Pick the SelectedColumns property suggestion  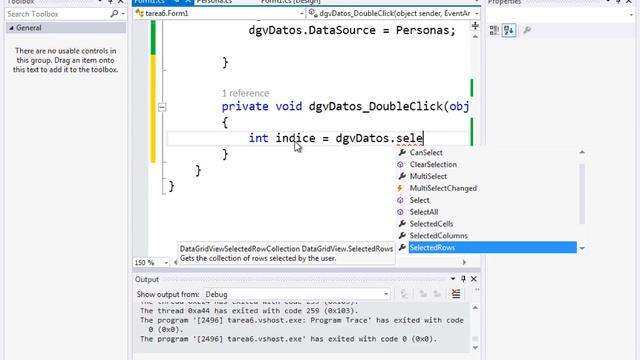pyautogui.click(x=438, y=236)
